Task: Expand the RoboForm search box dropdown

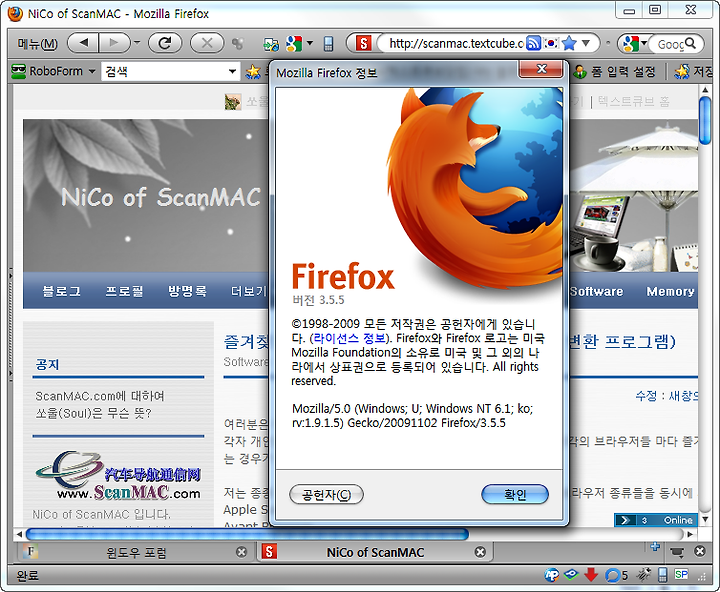Action: tap(232, 71)
